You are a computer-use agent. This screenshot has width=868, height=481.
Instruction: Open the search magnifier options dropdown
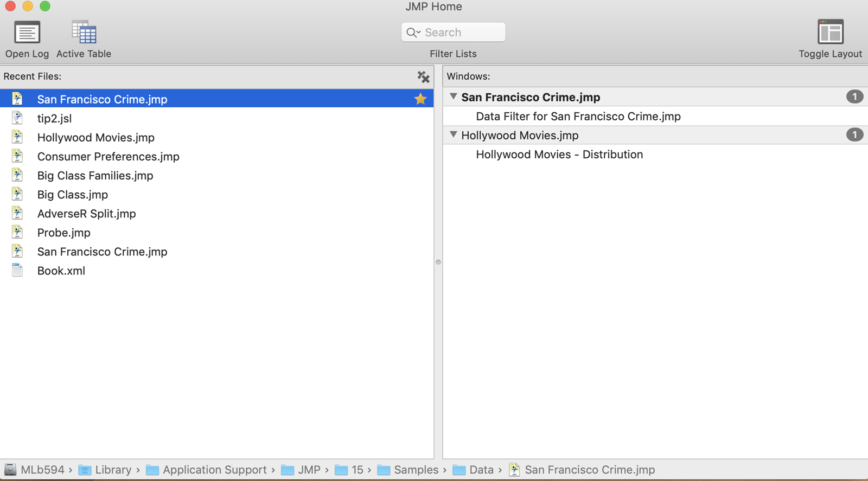(413, 33)
